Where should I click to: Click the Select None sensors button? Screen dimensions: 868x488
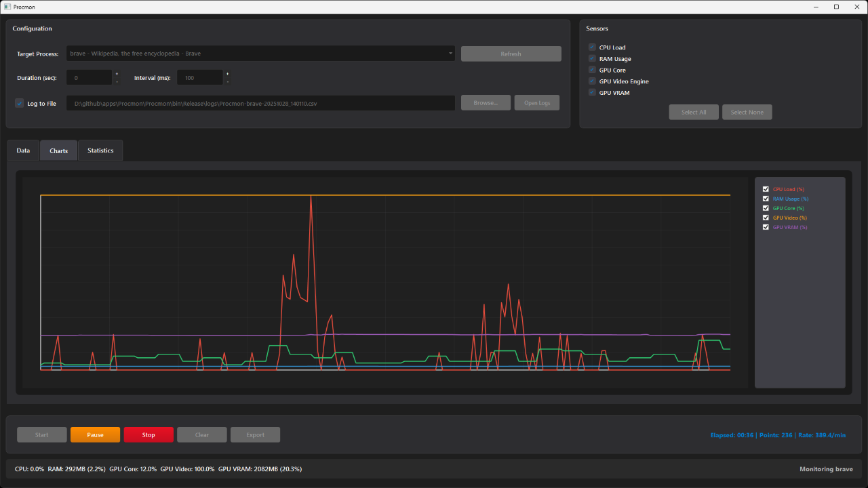747,113
